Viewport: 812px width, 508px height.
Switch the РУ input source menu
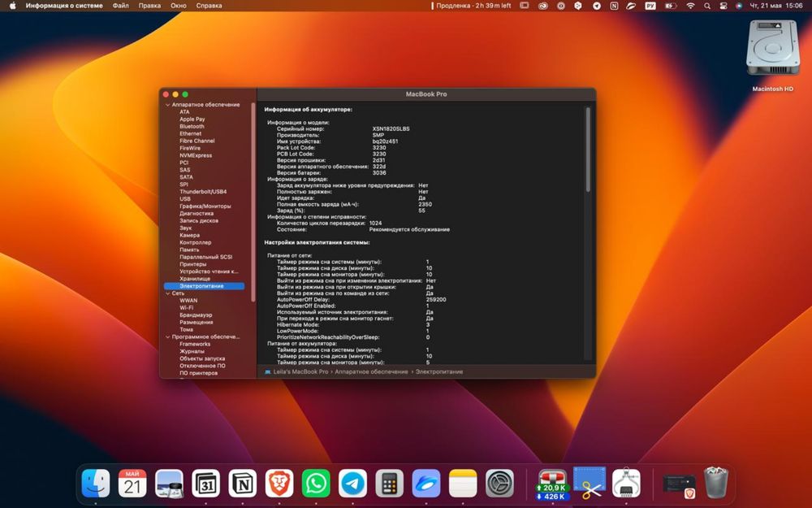(650, 6)
